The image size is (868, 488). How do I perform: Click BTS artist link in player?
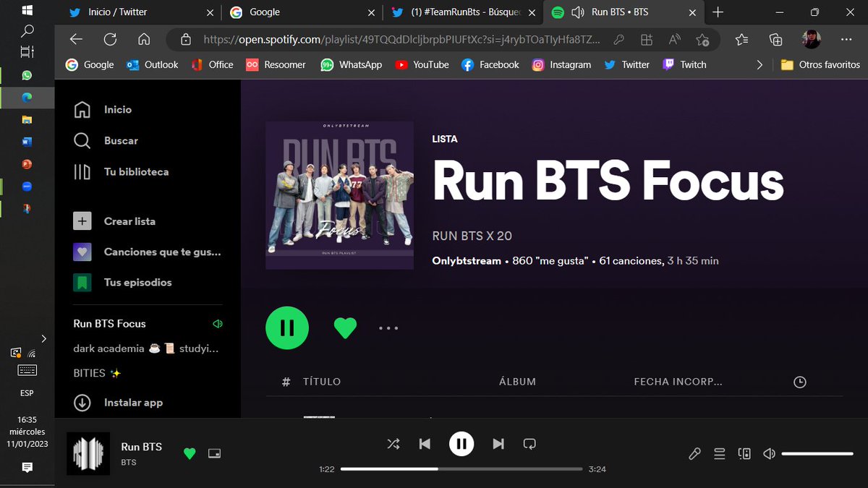129,462
